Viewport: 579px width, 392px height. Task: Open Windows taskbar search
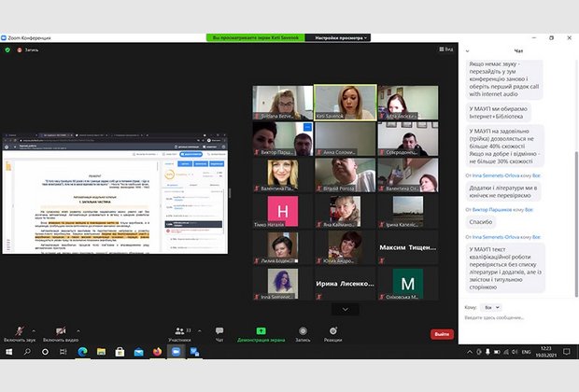coord(27,352)
